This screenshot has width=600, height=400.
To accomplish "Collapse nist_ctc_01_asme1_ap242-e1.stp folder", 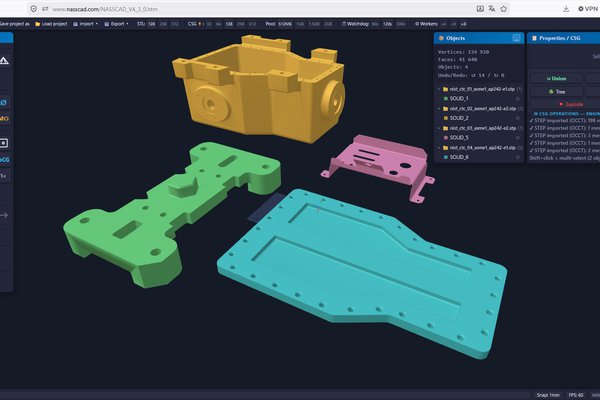I will pos(439,89).
